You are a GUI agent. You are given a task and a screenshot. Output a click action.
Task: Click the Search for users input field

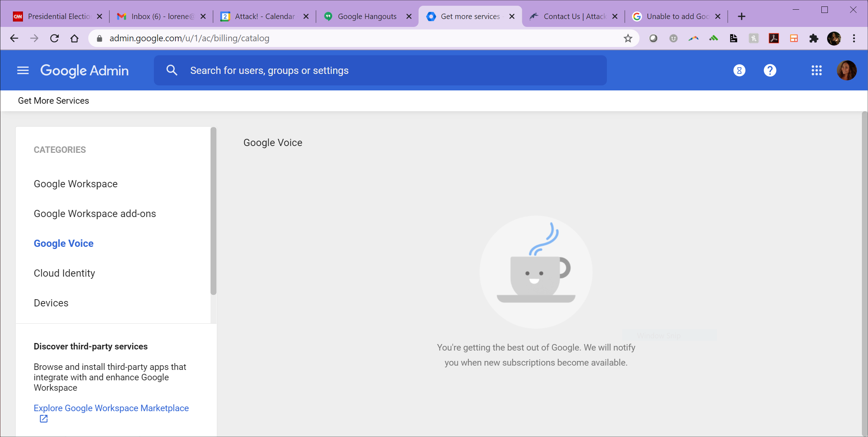tap(380, 70)
